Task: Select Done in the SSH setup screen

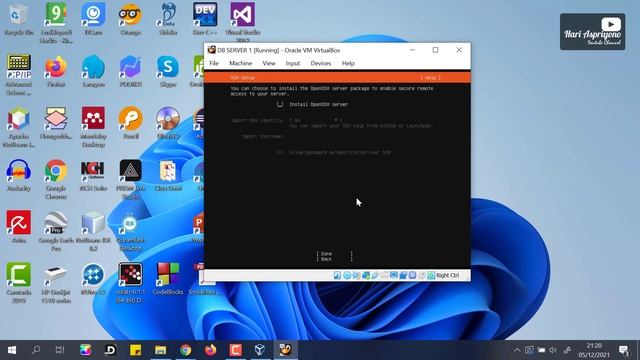Action: click(335, 253)
